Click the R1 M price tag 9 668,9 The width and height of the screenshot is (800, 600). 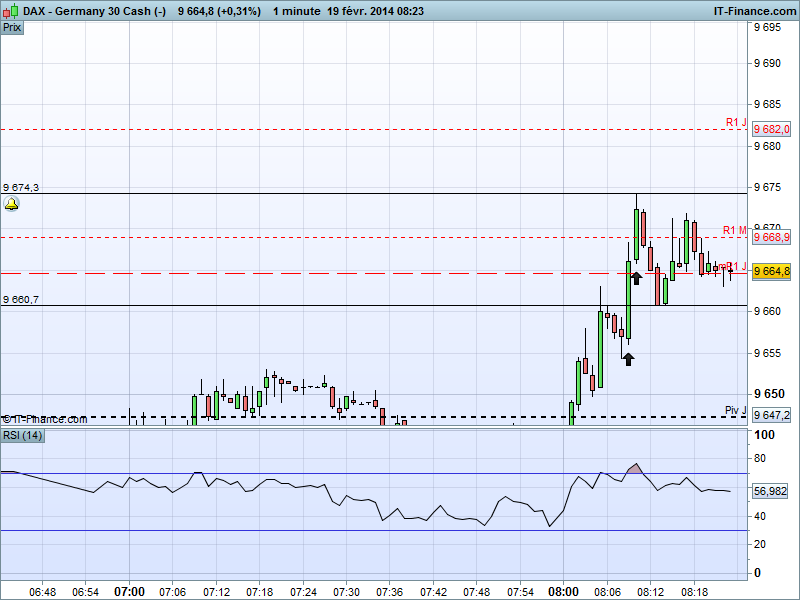tap(771, 237)
